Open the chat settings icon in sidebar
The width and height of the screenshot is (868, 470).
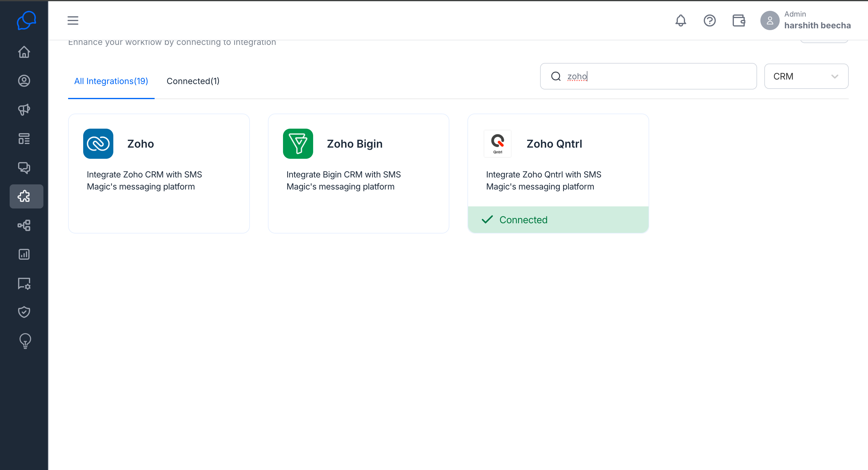(x=24, y=283)
